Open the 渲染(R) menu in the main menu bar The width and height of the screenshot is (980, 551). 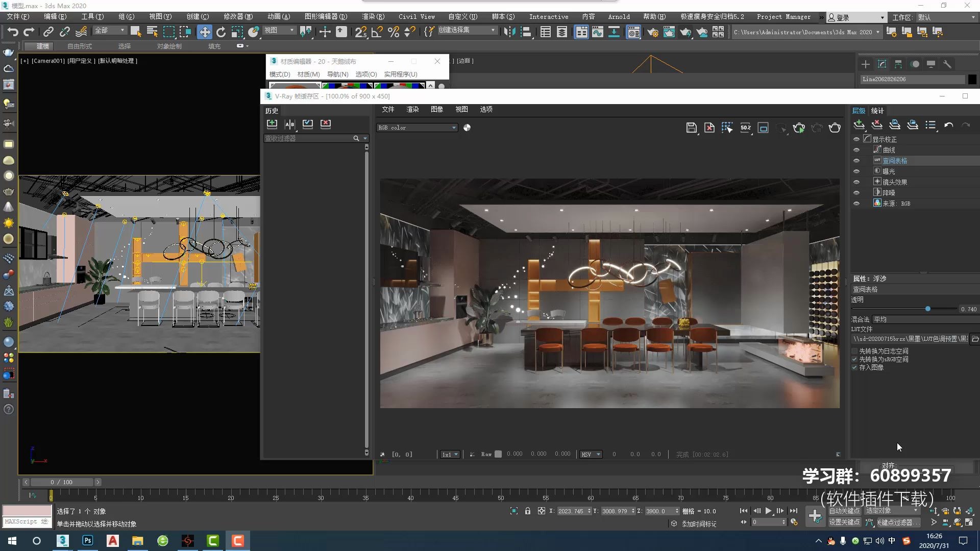[373, 17]
